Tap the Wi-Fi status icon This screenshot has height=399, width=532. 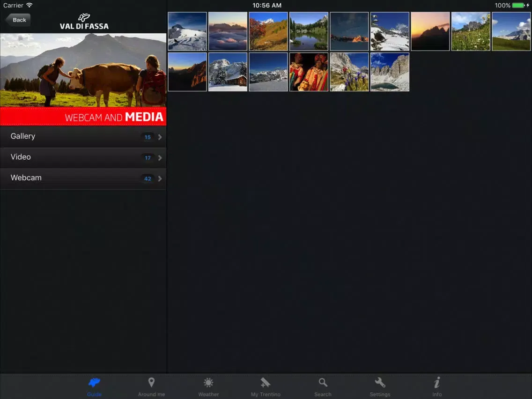click(30, 5)
